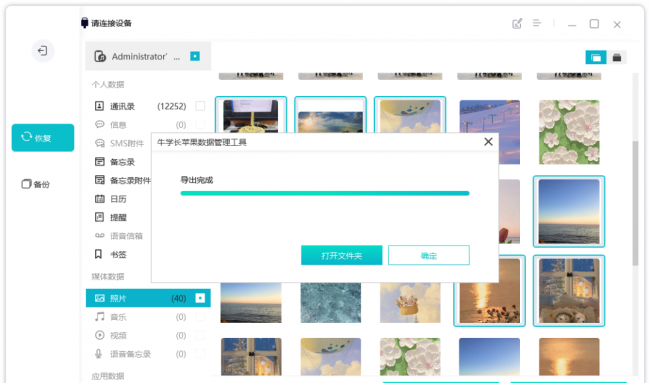Check the 信息 checkbox

[x=200, y=124]
